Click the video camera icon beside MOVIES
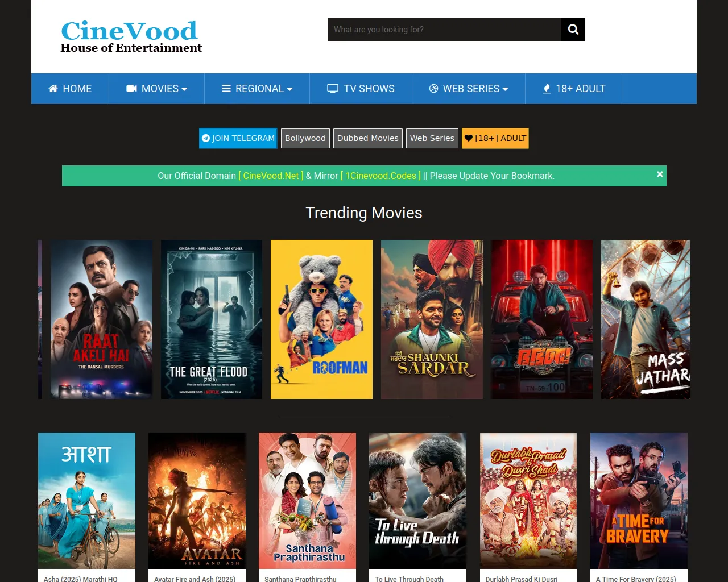Viewport: 728px width, 582px height. [131, 89]
